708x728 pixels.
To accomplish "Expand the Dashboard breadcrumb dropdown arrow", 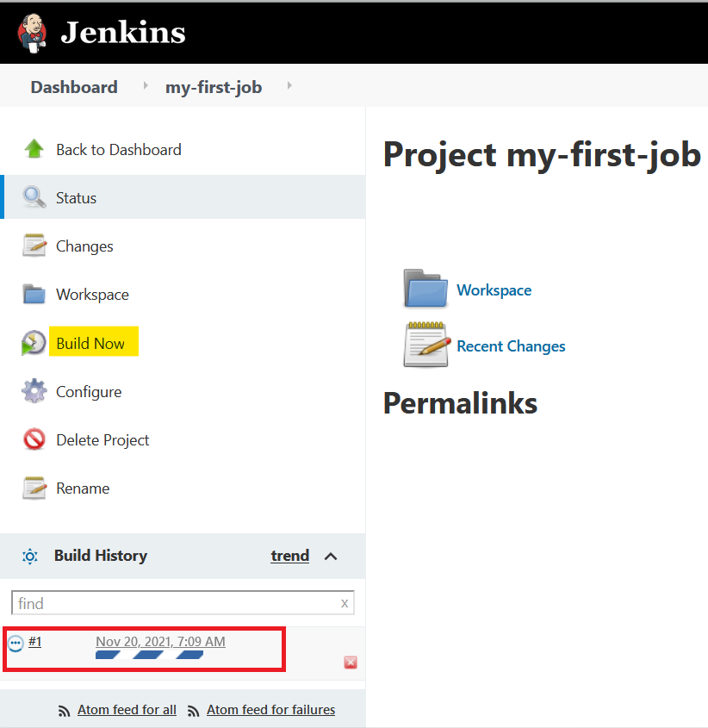I will pos(146,85).
